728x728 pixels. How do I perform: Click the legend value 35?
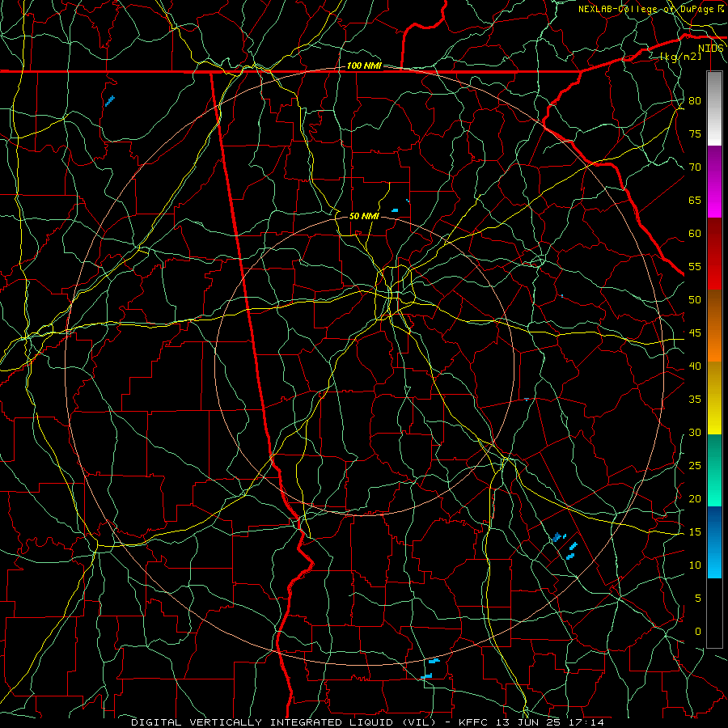(695, 400)
